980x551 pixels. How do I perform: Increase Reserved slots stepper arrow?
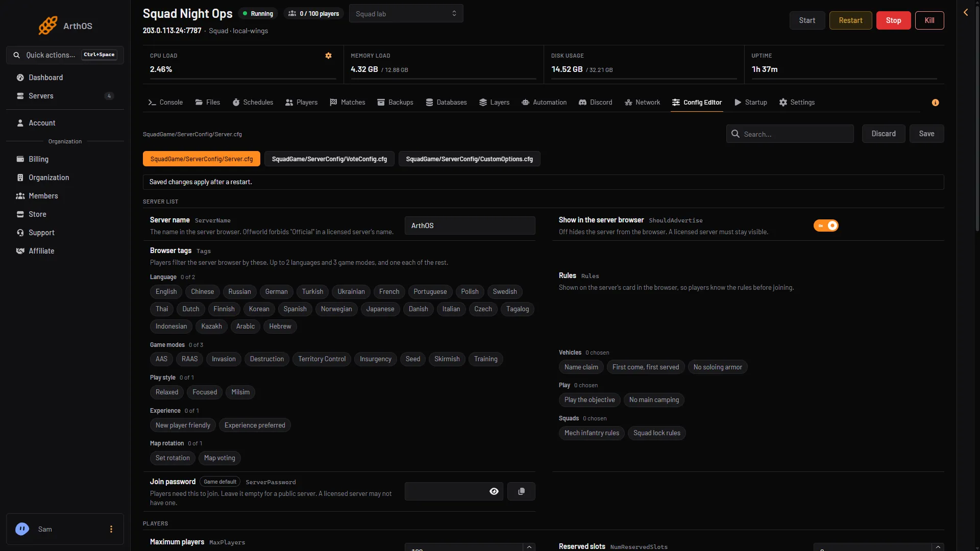pos(938,547)
